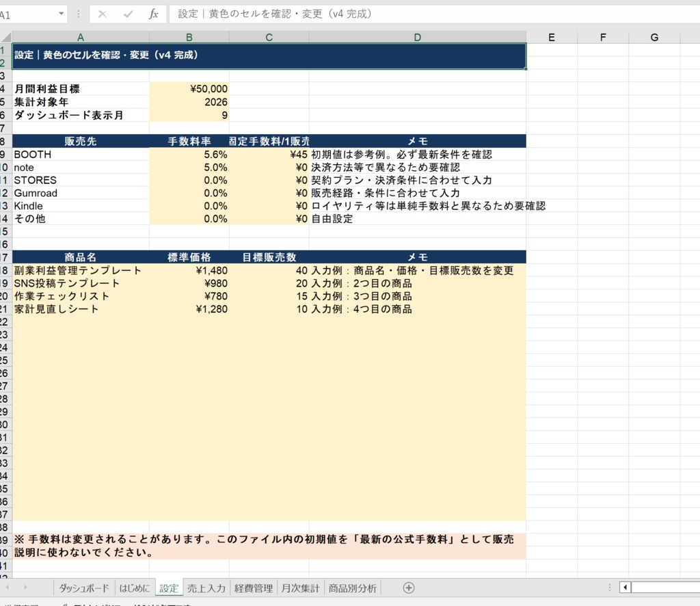Select the column E header
The height and width of the screenshot is (606, 700).
coord(552,38)
